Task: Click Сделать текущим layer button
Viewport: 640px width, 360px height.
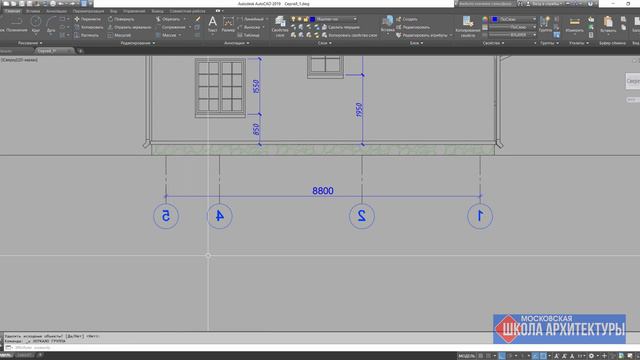Action: 340,27
